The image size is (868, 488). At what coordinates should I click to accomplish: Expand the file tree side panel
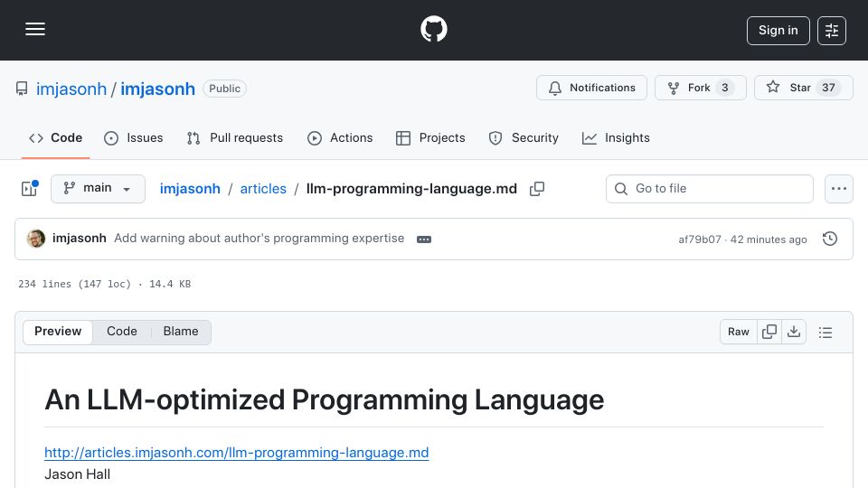(x=29, y=189)
